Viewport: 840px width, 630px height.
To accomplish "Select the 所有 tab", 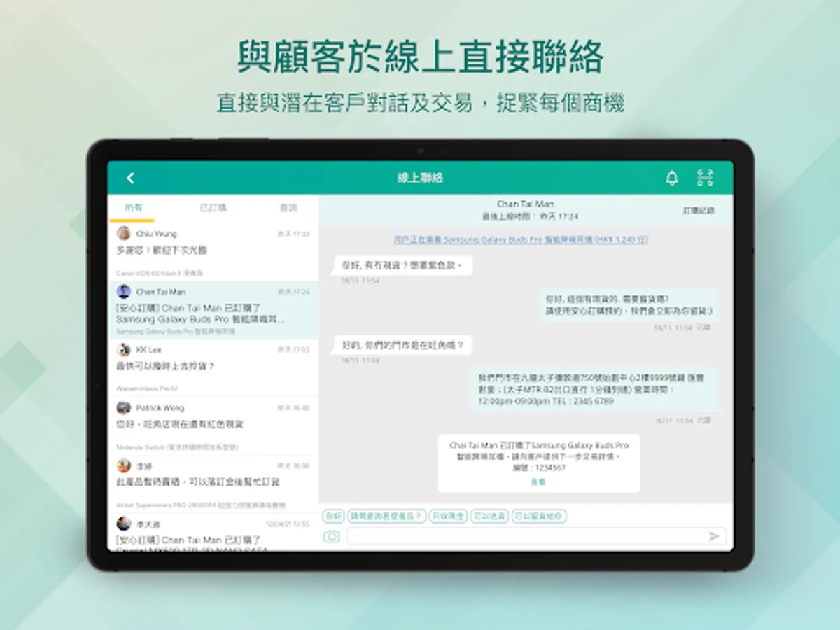I will (x=133, y=208).
